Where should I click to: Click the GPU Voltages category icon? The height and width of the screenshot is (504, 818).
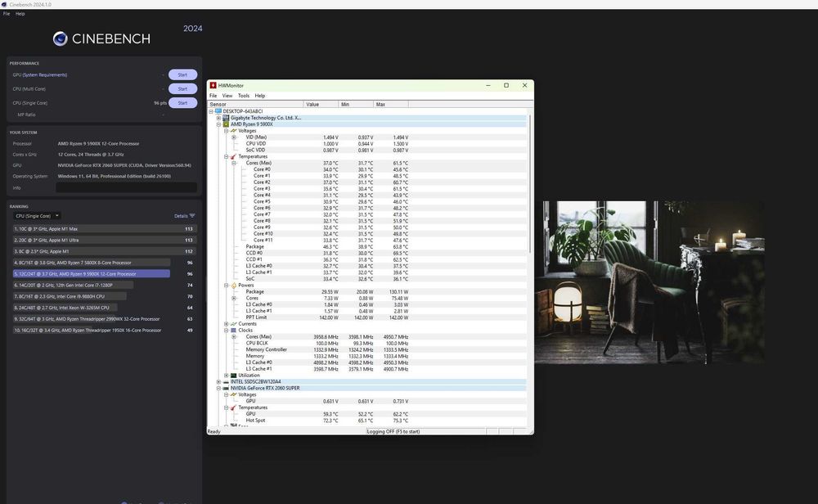pyautogui.click(x=233, y=395)
